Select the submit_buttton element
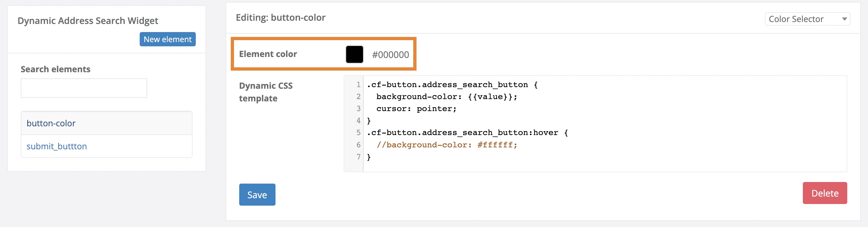The height and width of the screenshot is (227, 868). pos(57,146)
